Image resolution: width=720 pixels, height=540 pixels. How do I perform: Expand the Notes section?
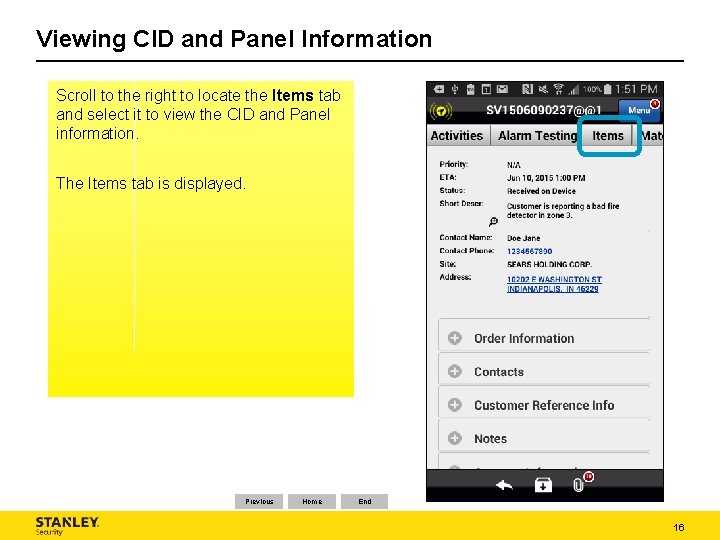pyautogui.click(x=544, y=438)
